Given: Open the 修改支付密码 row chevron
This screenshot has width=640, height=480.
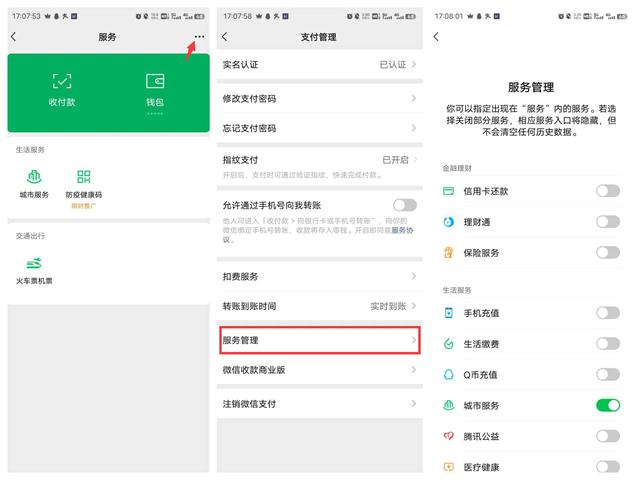Looking at the screenshot, I should coord(414,98).
